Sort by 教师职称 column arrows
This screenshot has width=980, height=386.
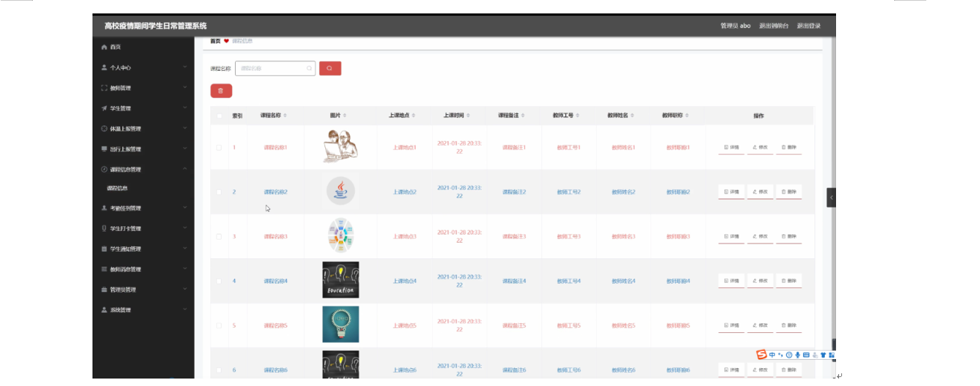tap(688, 116)
